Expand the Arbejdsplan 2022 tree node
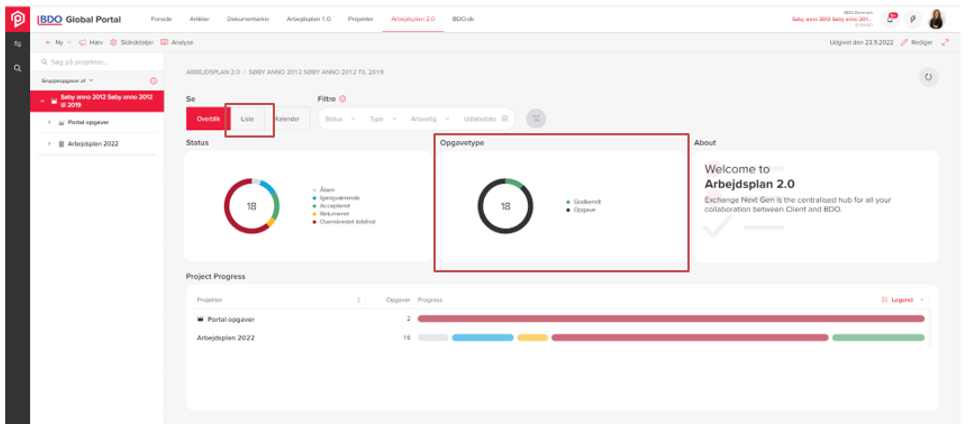Viewport: 969px width, 429px height. tap(49, 144)
